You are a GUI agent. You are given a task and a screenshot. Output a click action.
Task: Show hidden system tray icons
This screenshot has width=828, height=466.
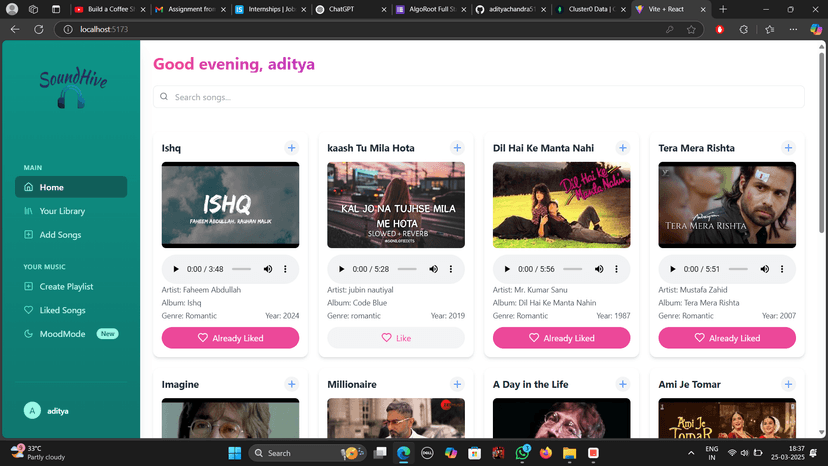[691, 453]
